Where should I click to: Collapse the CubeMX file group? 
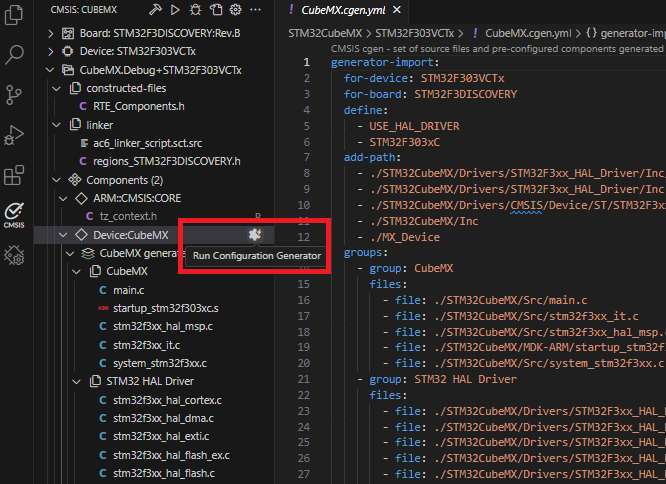76,272
